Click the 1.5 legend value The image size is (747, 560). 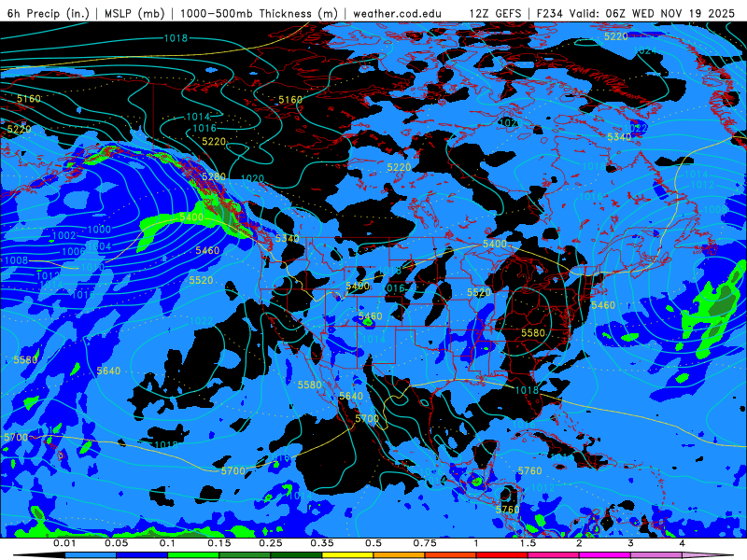[528, 543]
